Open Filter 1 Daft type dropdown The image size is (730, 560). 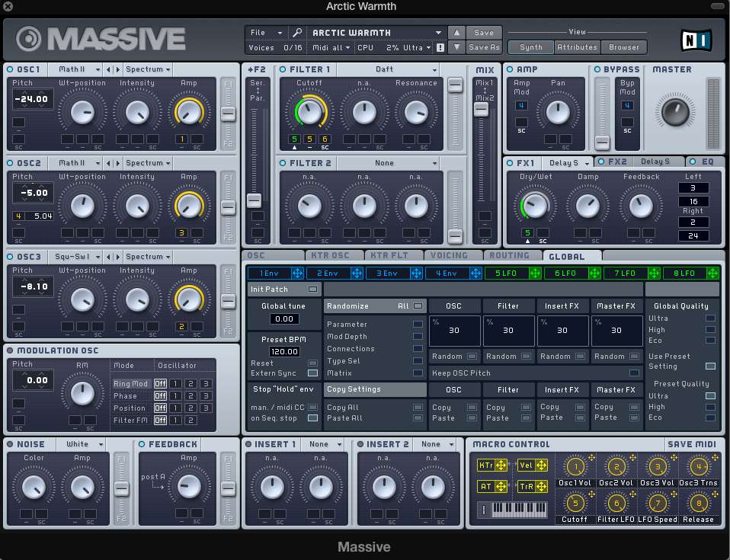388,69
